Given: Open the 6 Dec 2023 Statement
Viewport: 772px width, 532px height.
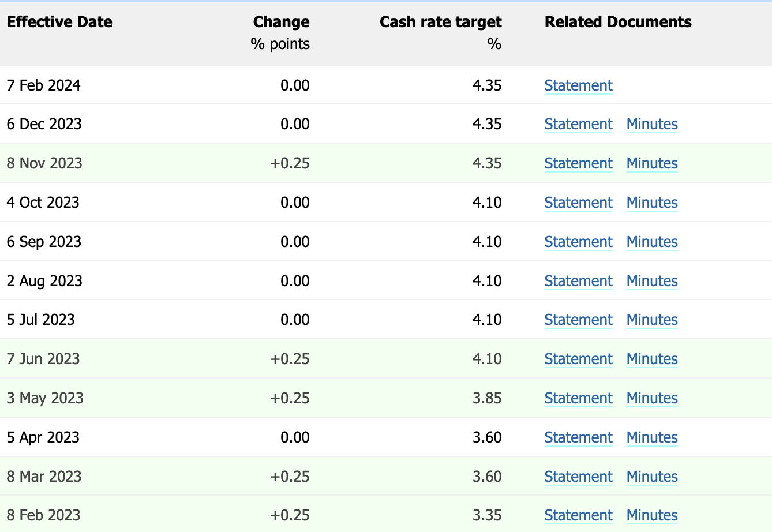Looking at the screenshot, I should tap(578, 124).
